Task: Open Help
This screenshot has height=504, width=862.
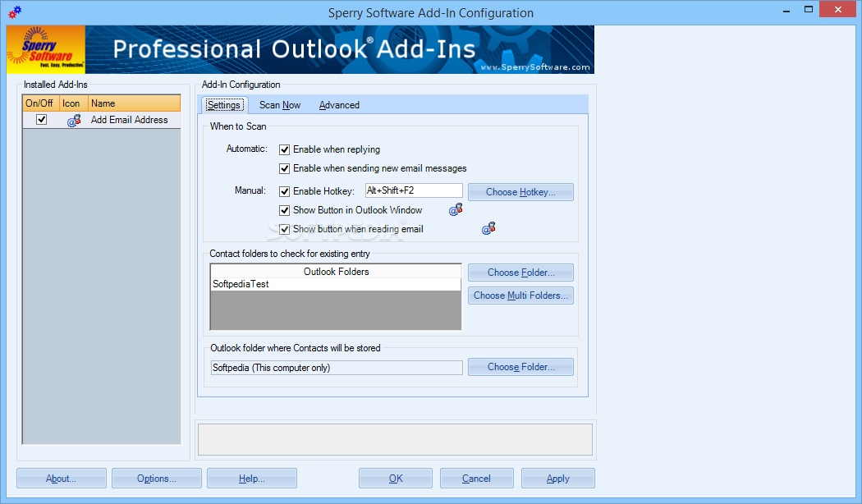Action: click(252, 479)
